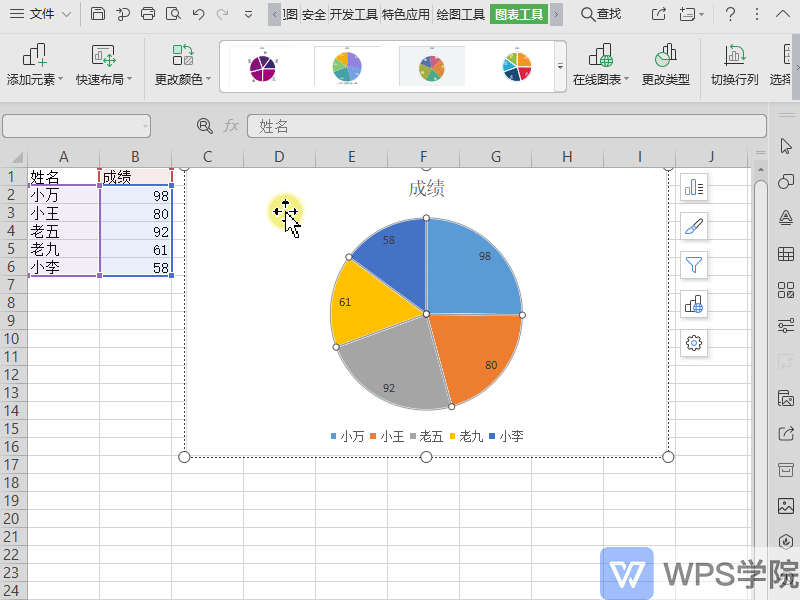Click cell A2 containing 小万
Screen dimensions: 800x600
click(x=63, y=195)
